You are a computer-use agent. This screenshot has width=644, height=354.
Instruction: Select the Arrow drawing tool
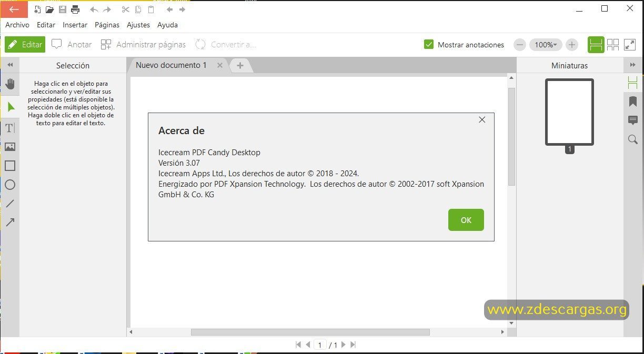(x=10, y=222)
